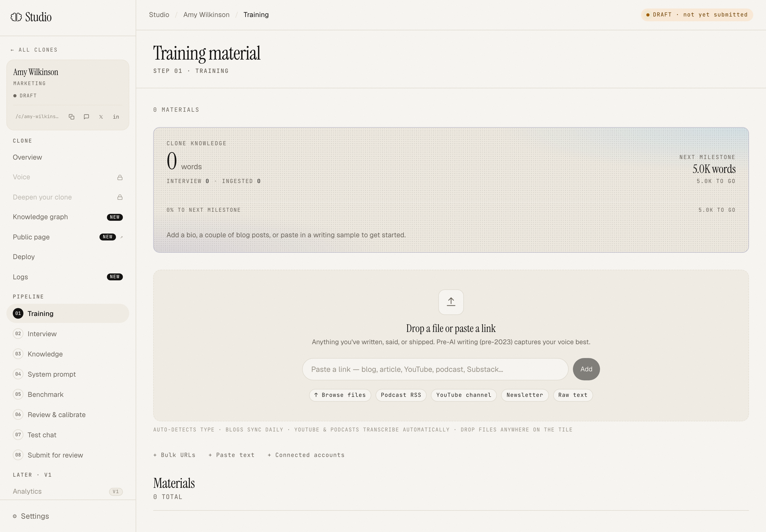Click NEW badge next to Knowledge graph
Screen dimensions: 766x532
[115, 217]
